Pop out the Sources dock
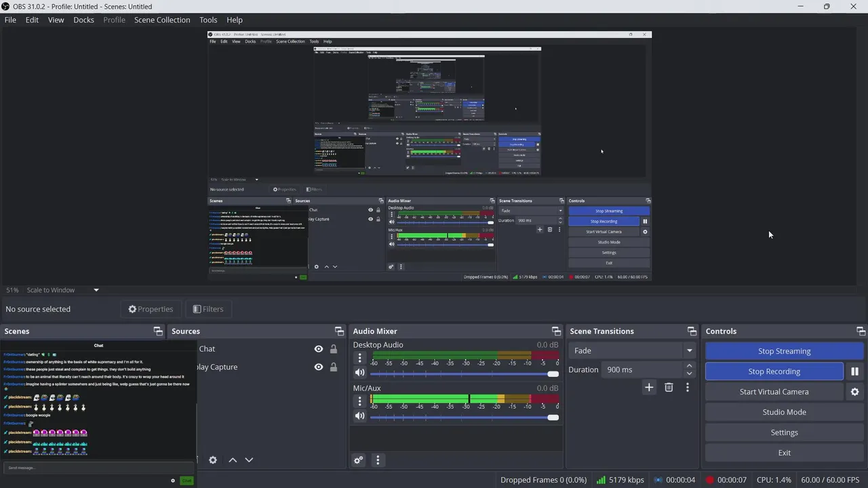 click(x=339, y=331)
